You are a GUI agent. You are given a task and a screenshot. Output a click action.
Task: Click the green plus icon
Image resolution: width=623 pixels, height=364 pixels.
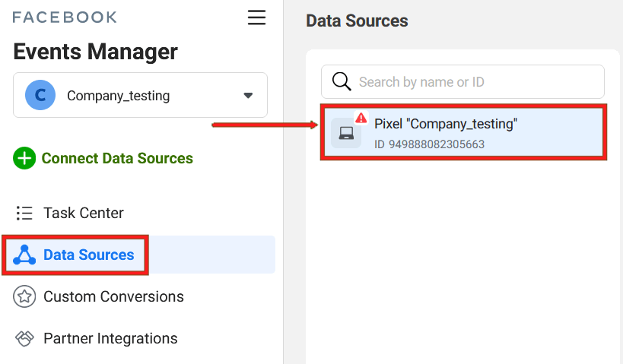[24, 158]
